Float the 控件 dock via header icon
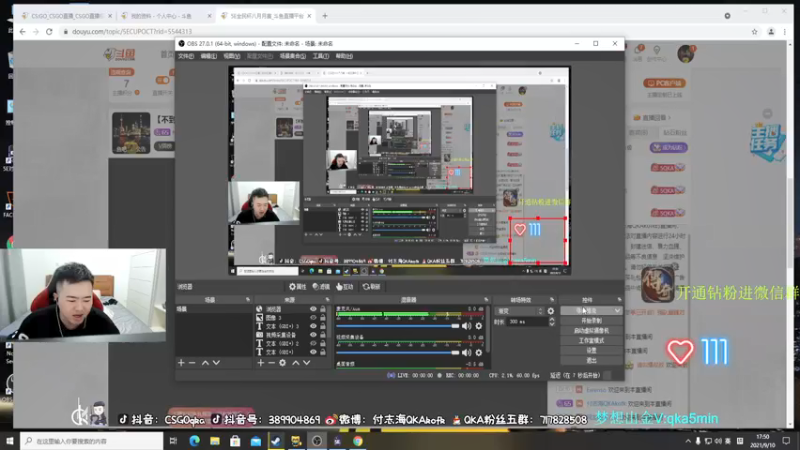800x450 pixels. (619, 299)
